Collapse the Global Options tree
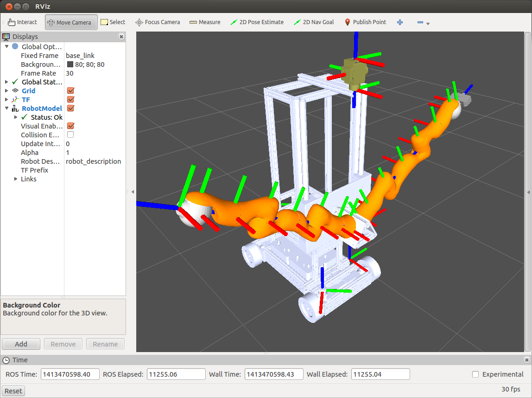Image resolution: width=532 pixels, height=398 pixels. (x=6, y=47)
